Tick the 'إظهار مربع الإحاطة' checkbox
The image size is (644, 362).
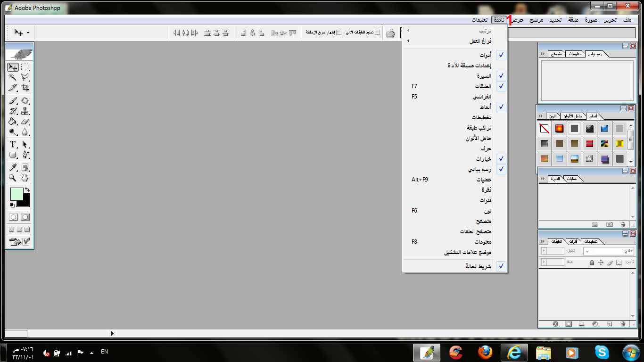click(338, 33)
